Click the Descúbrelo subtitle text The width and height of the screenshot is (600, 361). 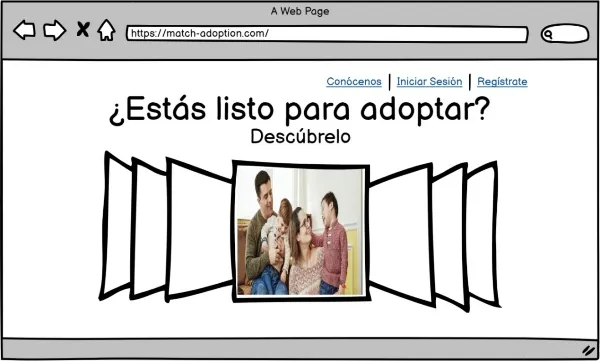pos(300,136)
